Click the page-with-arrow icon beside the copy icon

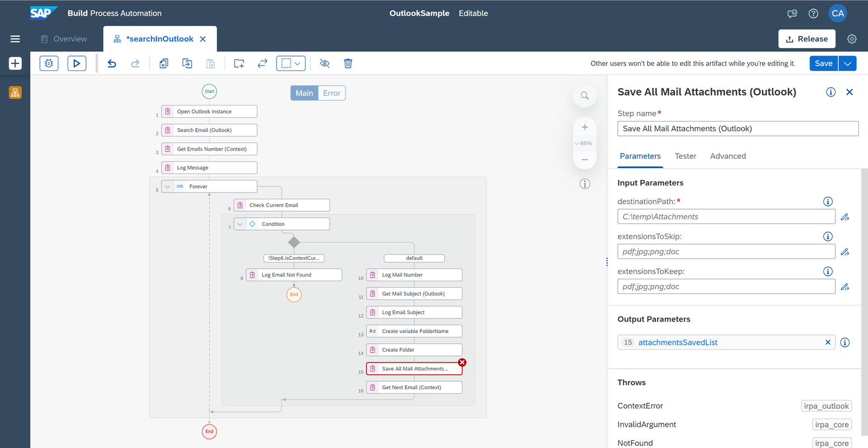187,63
